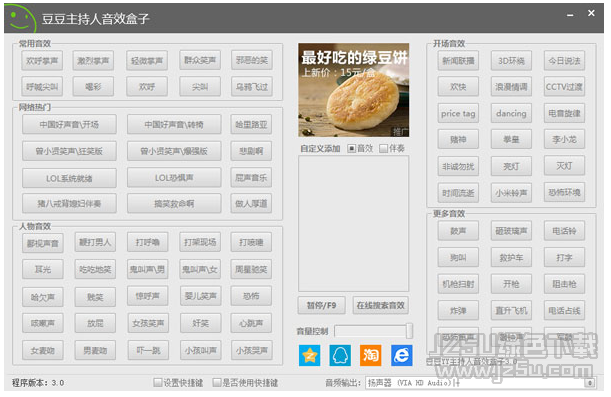611x397 pixels.
Task: Launch the Internet Explorer icon
Action: coord(401,355)
